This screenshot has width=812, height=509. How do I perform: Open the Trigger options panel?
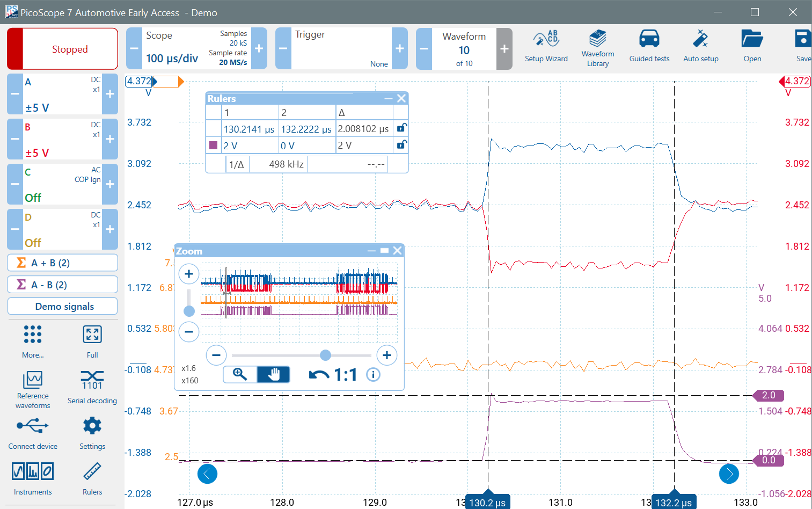(x=341, y=48)
